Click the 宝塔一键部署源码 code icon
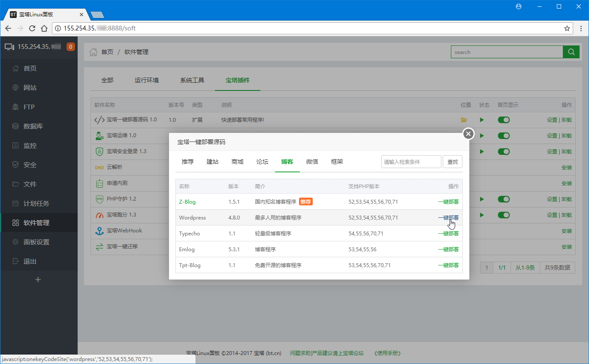Image resolution: width=589 pixels, height=364 pixels. point(99,120)
